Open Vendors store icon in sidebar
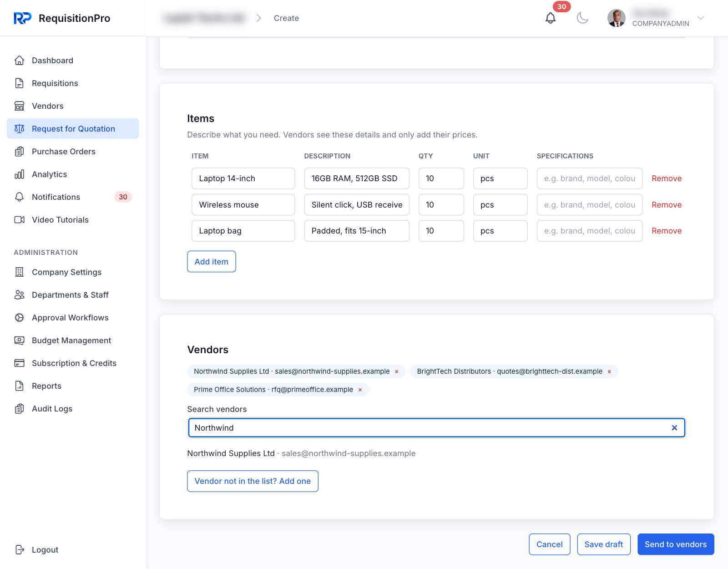The height and width of the screenshot is (569, 728). [x=19, y=106]
